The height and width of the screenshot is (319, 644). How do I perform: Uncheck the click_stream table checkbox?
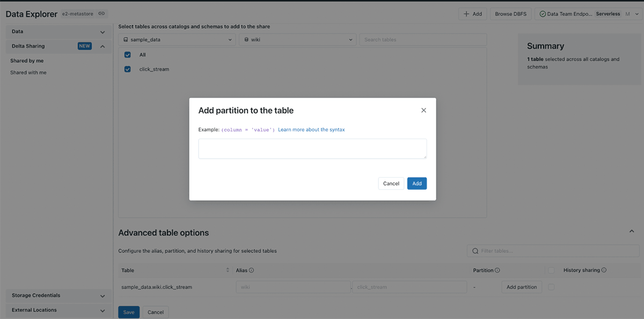click(x=127, y=69)
